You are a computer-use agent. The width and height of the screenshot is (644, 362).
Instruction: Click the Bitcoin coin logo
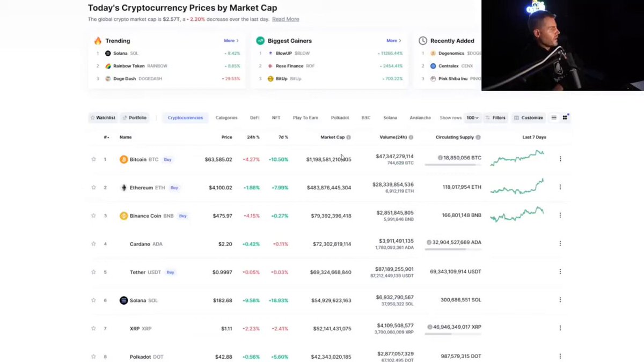(123, 159)
